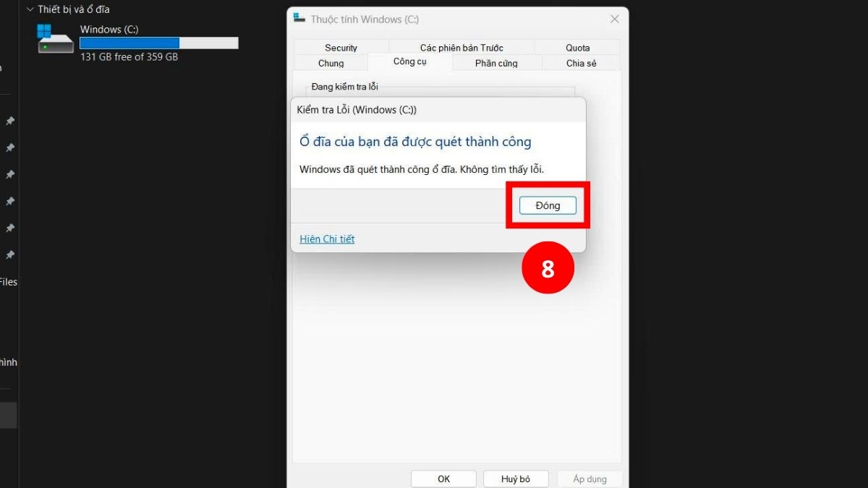Viewport: 868px width, 488px height.
Task: Click the Kiểm tra Lỗi (Windows (C:)) title
Action: tap(357, 110)
